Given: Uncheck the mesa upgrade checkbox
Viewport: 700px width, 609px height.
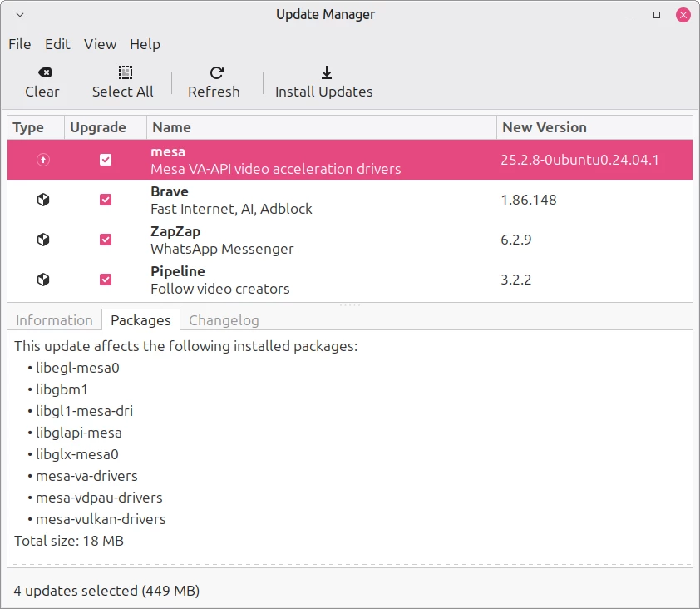Looking at the screenshot, I should tap(106, 160).
